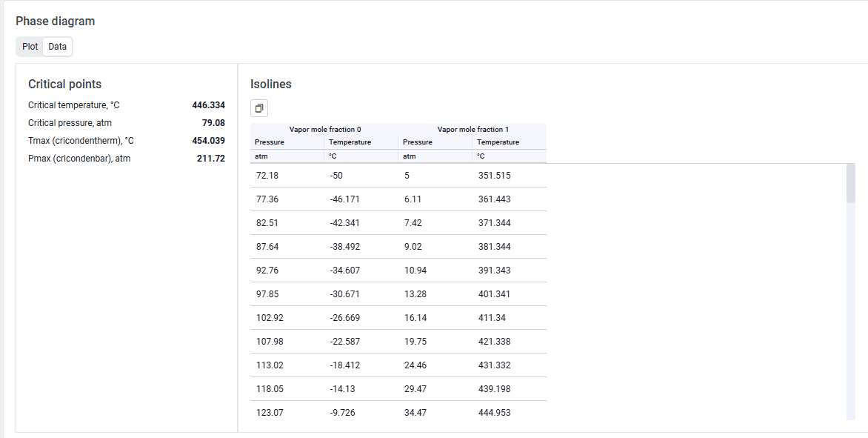Select the cricondentherm value 454.039
This screenshot has height=438, width=868.
(208, 141)
